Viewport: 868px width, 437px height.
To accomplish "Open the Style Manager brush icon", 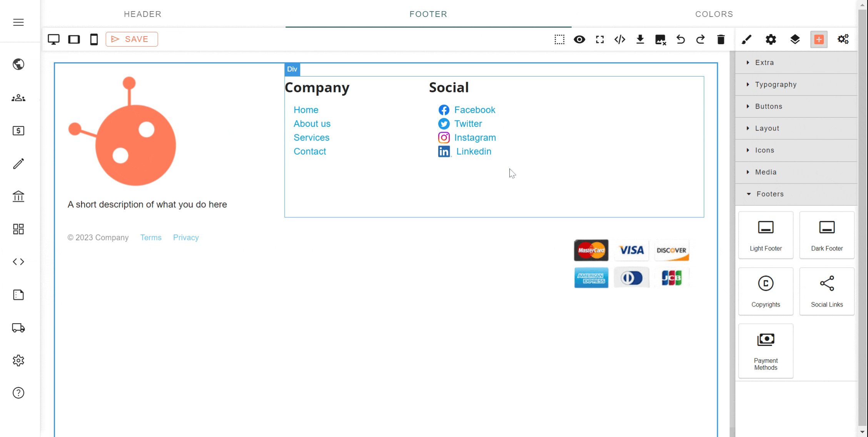I will click(x=746, y=39).
